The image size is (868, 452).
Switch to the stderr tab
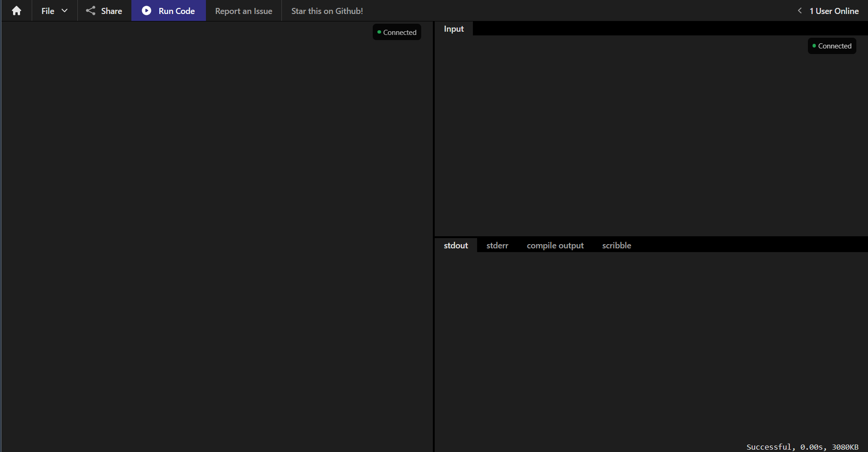(497, 245)
